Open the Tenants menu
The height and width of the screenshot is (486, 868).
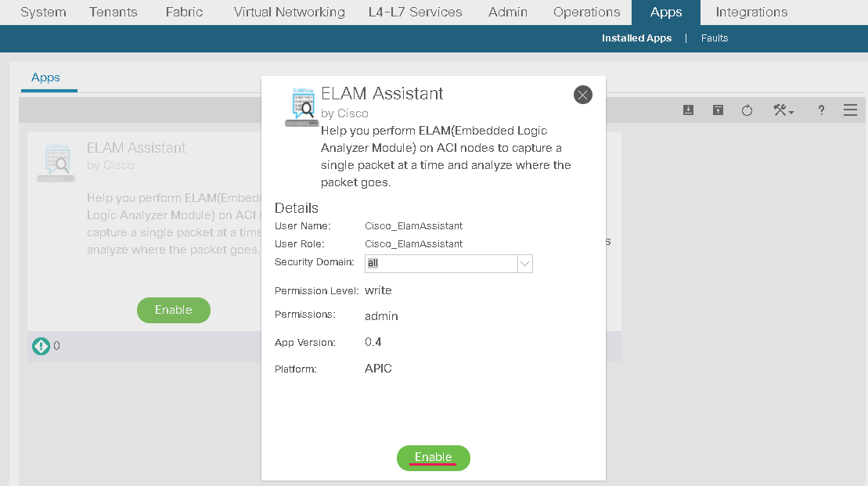pos(113,13)
